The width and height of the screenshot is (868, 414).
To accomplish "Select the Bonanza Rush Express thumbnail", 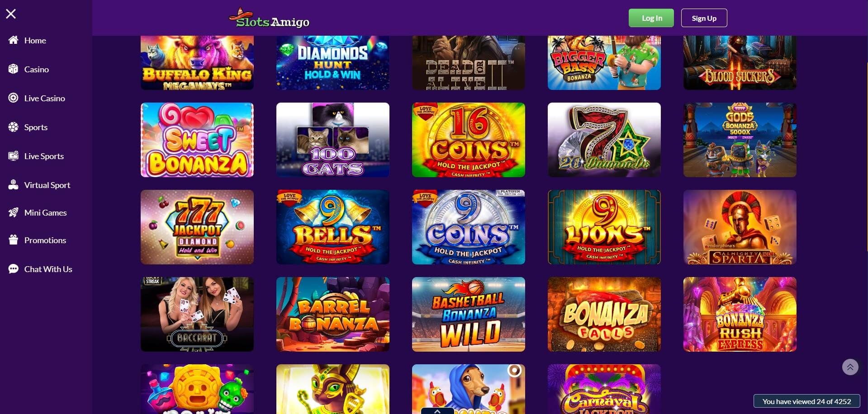I will [740, 314].
